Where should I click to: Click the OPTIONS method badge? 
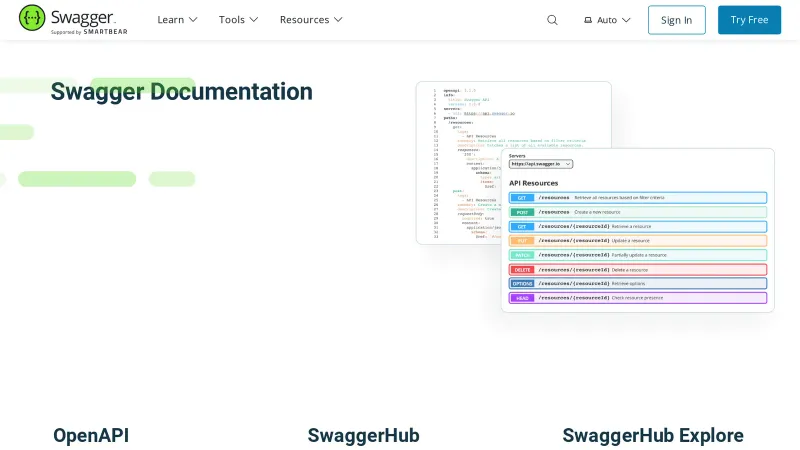point(522,284)
